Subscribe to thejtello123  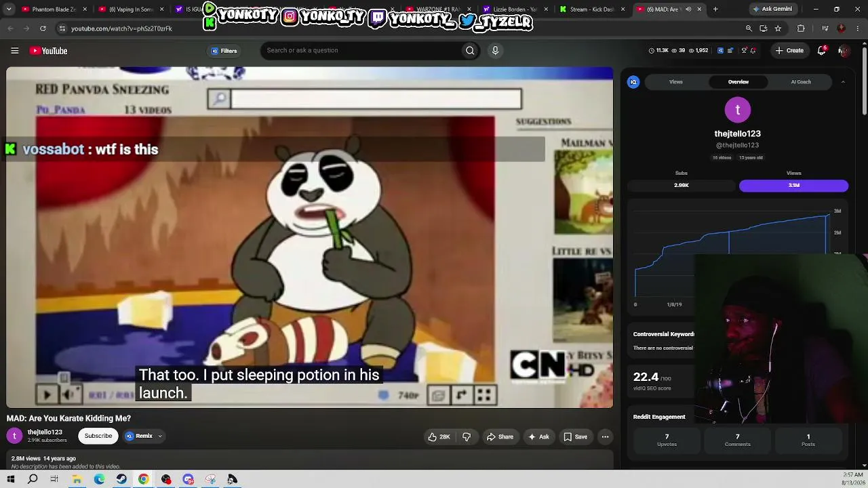click(x=98, y=436)
